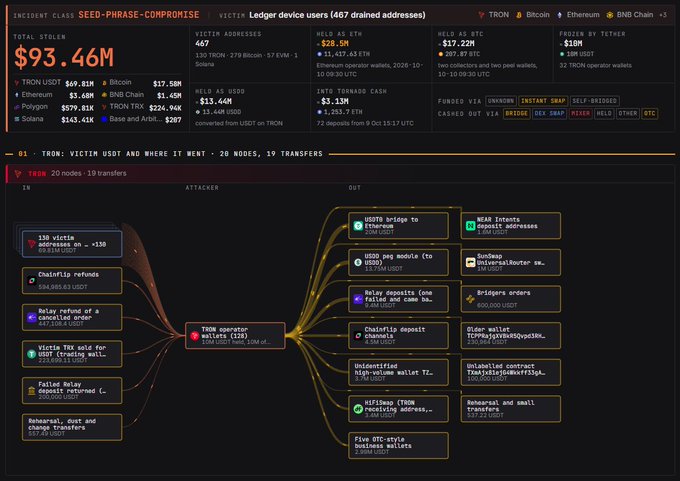Click the Ledger device users victim title
This screenshot has height=481, width=680.
pos(337,15)
